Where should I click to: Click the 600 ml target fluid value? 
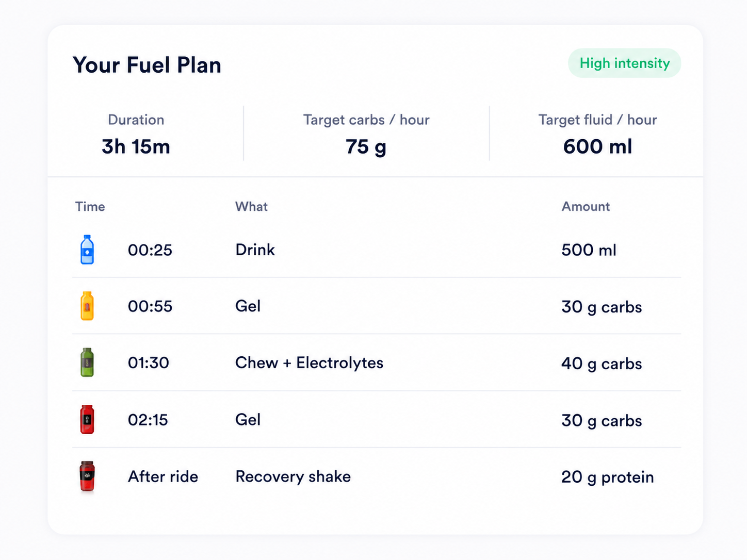[x=597, y=147]
